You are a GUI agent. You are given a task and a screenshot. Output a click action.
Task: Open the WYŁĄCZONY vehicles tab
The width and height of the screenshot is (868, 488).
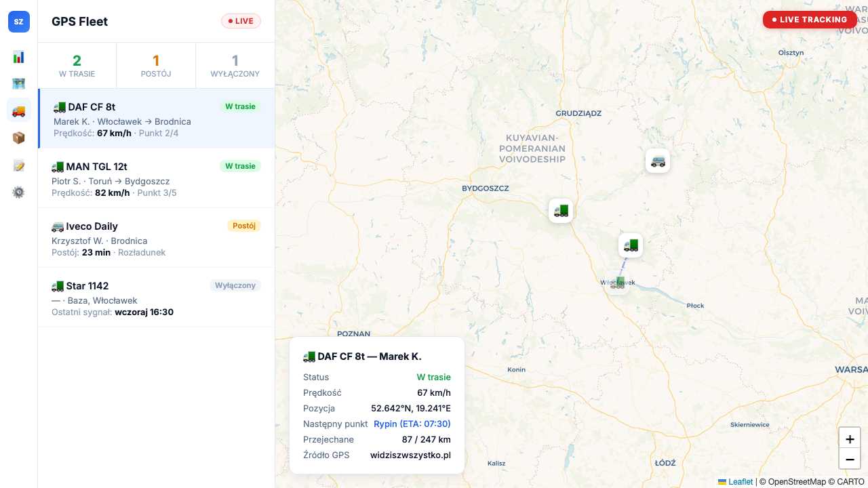235,65
